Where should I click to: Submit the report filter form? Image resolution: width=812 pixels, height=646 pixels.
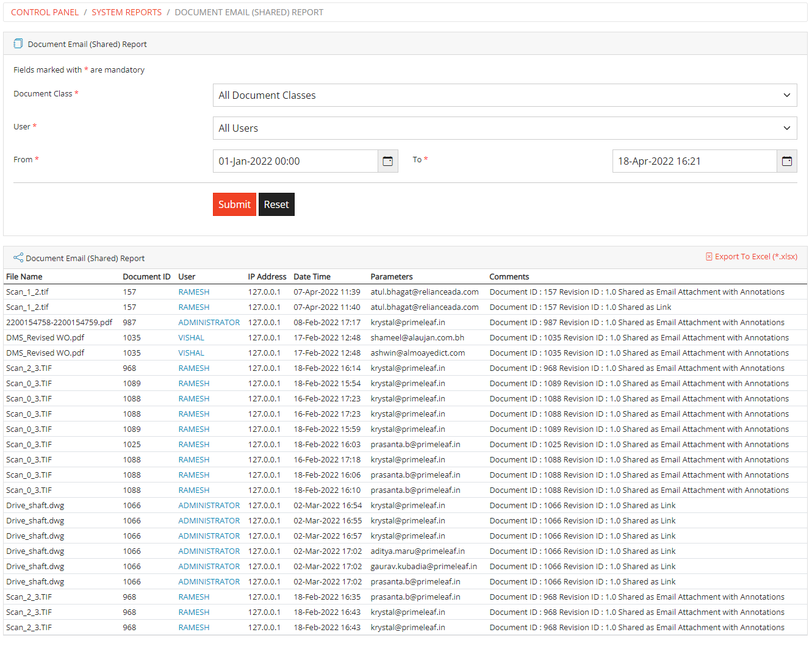coord(234,204)
